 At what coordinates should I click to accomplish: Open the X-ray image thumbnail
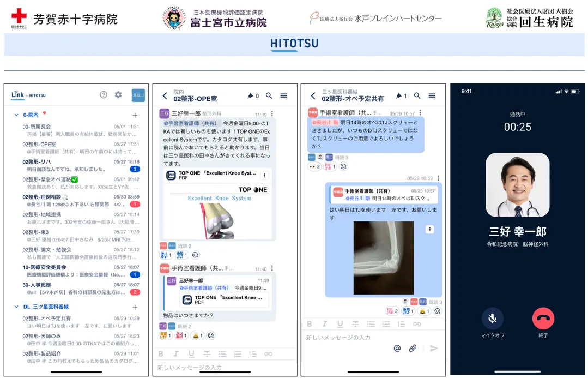[x=383, y=257]
